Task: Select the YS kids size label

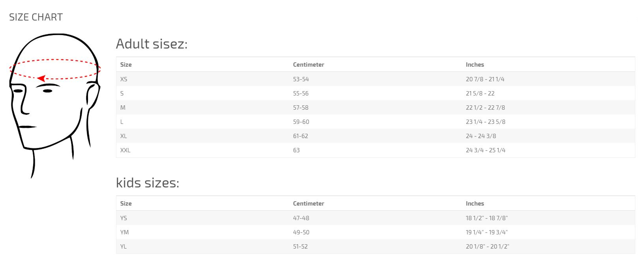Action: coord(124,218)
